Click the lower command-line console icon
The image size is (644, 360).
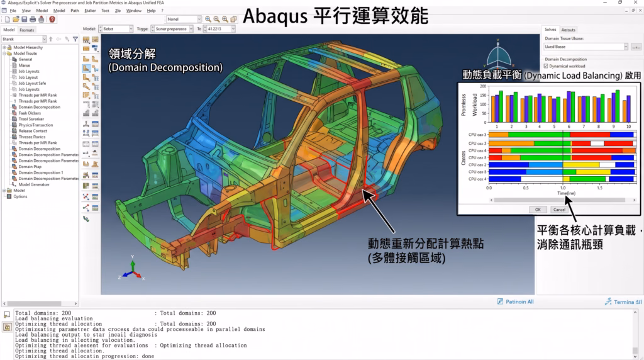click(x=7, y=327)
